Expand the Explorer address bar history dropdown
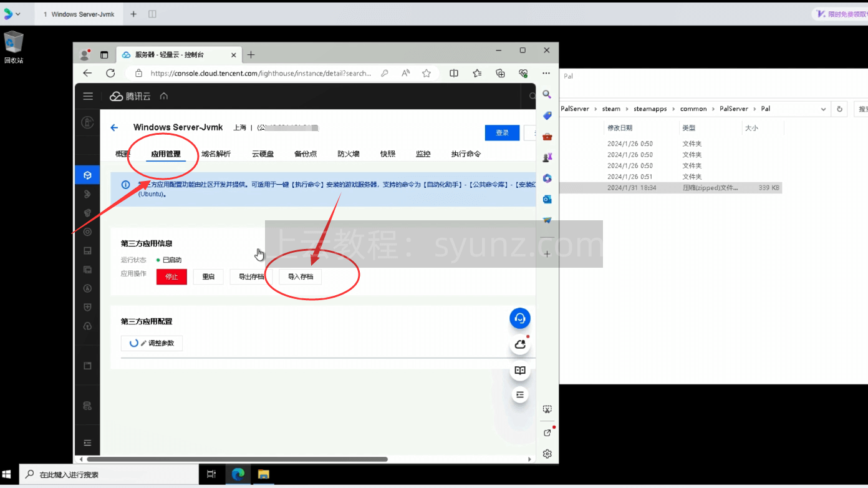Viewport: 868px width, 488px height. (824, 109)
